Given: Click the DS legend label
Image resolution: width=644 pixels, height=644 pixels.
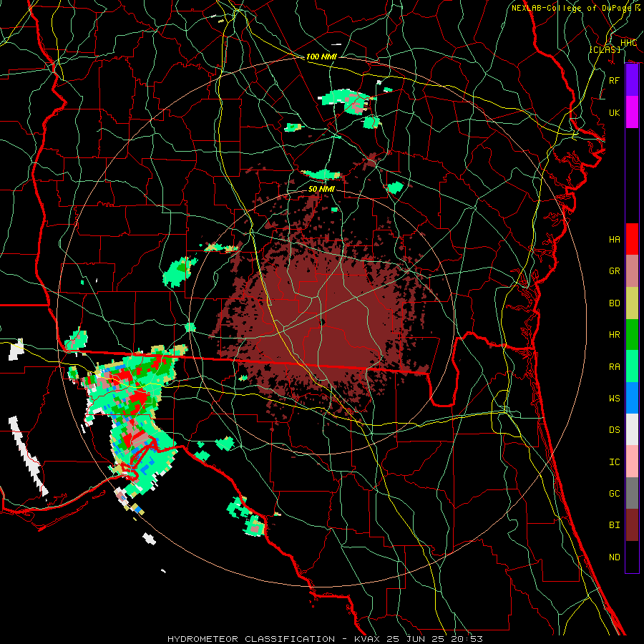Looking at the screenshot, I should 615,430.
